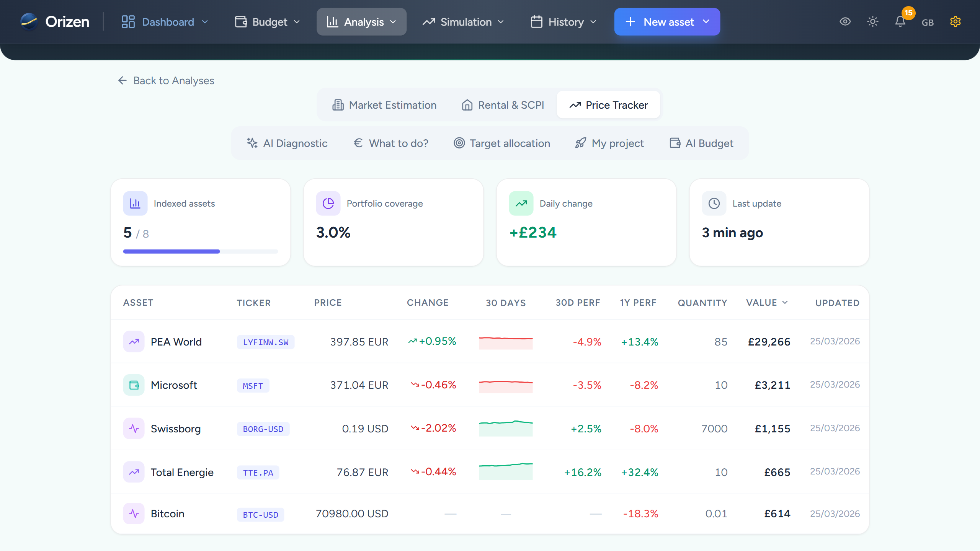Click the Indexed assets progress bar
This screenshot has width=980, height=551.
click(200, 251)
